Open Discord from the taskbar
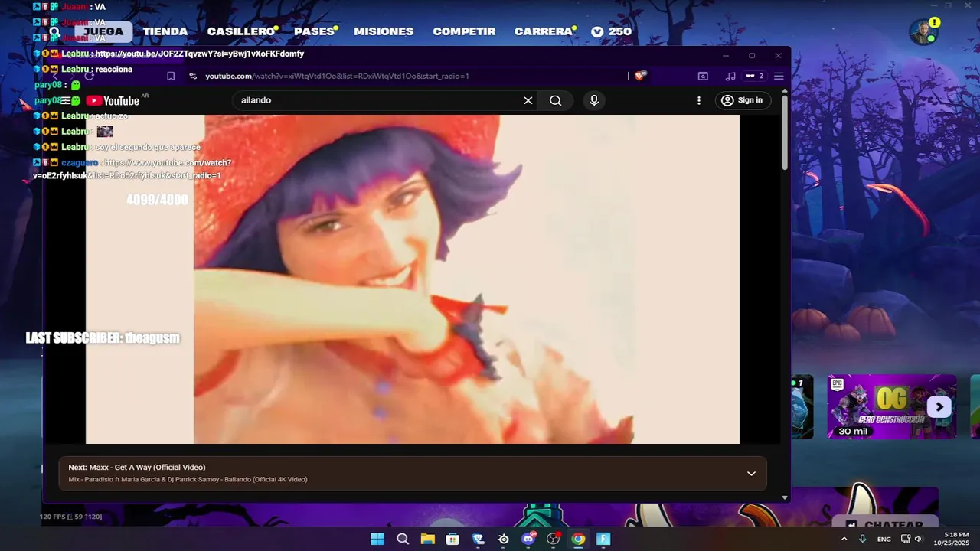 (528, 539)
